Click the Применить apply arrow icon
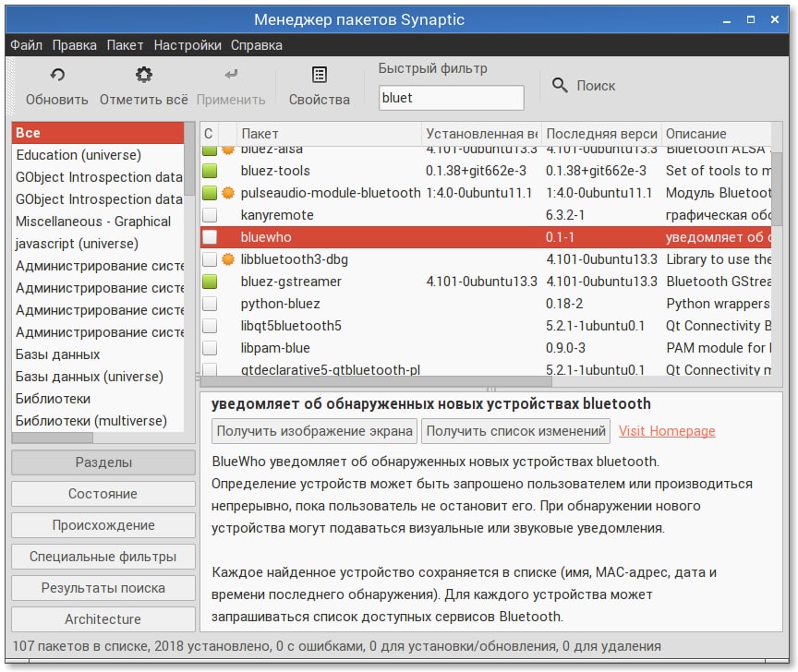The image size is (798, 672). pos(231,75)
